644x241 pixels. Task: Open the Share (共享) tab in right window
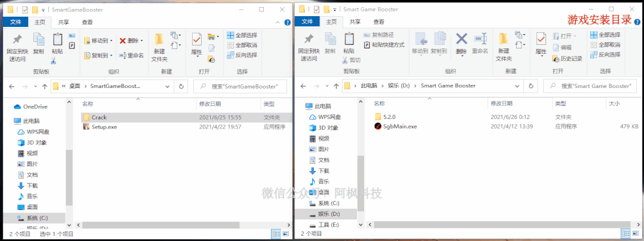coord(354,22)
